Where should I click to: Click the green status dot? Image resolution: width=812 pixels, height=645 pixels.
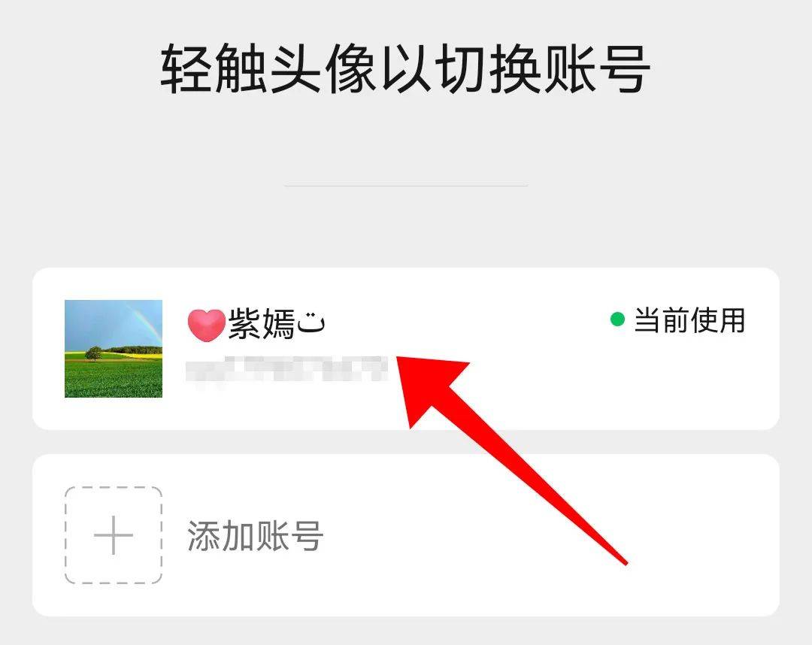pyautogui.click(x=617, y=319)
